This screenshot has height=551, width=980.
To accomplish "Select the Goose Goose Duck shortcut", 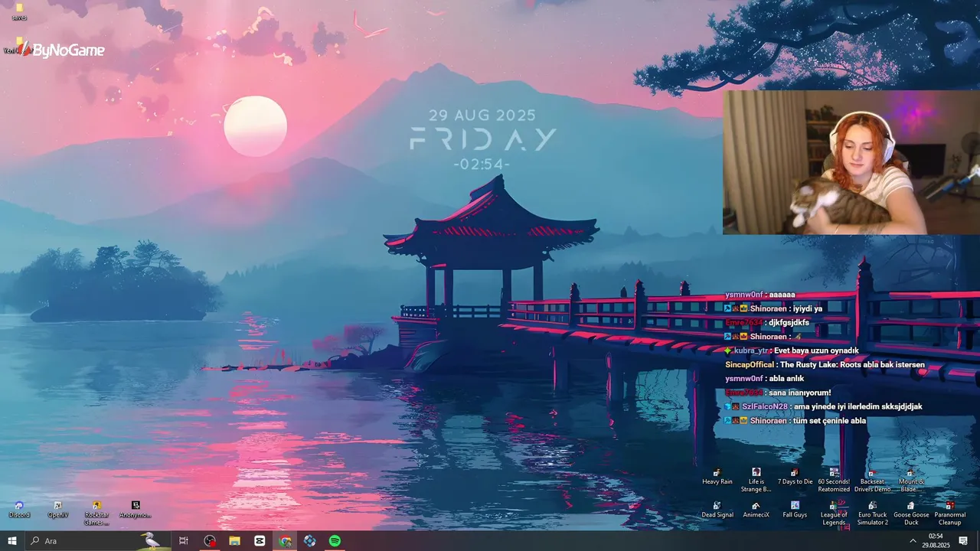I will pyautogui.click(x=911, y=514).
